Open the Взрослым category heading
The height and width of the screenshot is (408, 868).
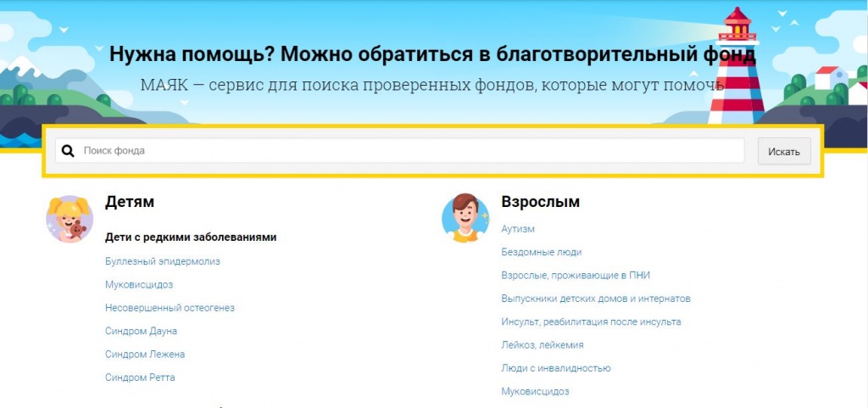pos(540,202)
